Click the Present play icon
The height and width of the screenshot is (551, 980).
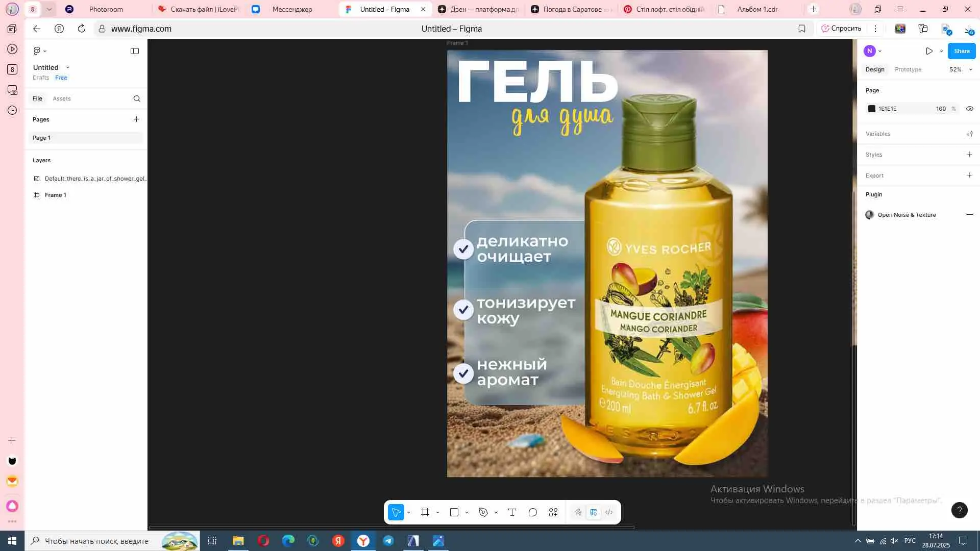pyautogui.click(x=929, y=51)
